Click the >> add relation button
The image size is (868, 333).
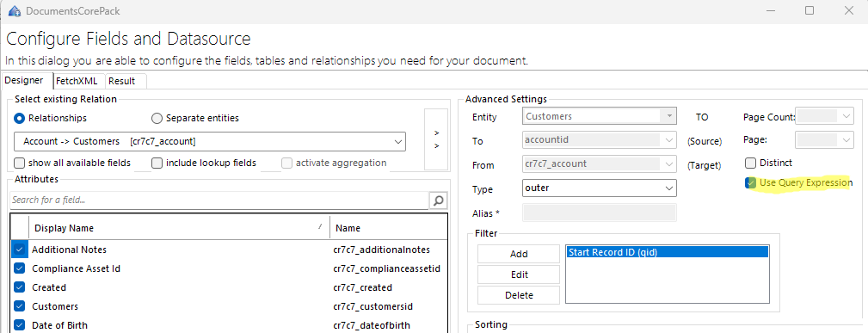click(436, 139)
